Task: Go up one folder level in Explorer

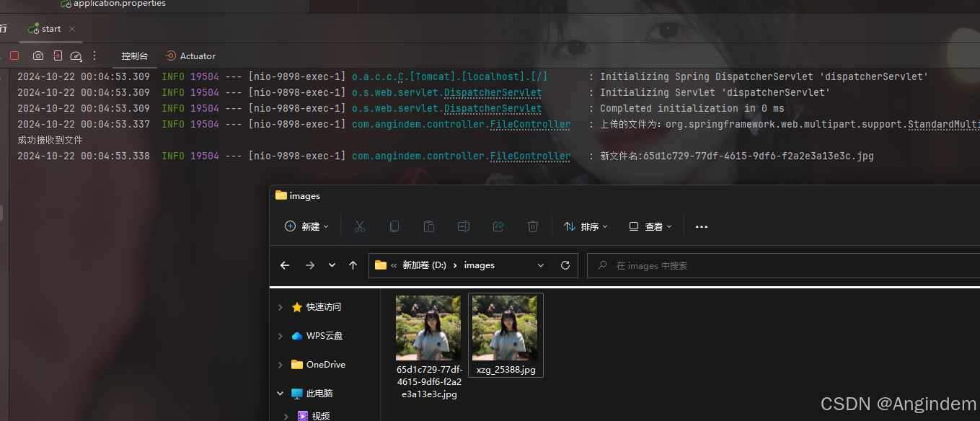Action: tap(353, 265)
